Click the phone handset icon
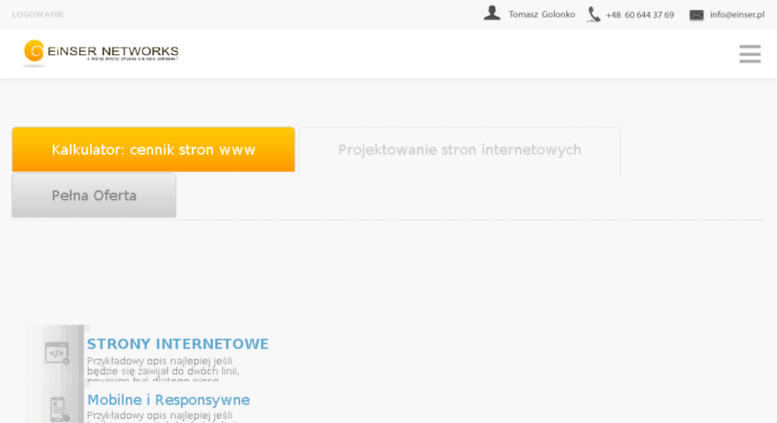The width and height of the screenshot is (777, 423). pyautogui.click(x=593, y=14)
